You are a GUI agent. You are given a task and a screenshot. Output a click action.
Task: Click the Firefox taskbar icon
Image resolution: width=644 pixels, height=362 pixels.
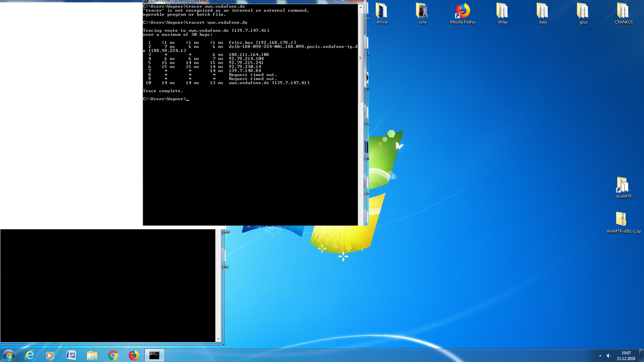(134, 355)
